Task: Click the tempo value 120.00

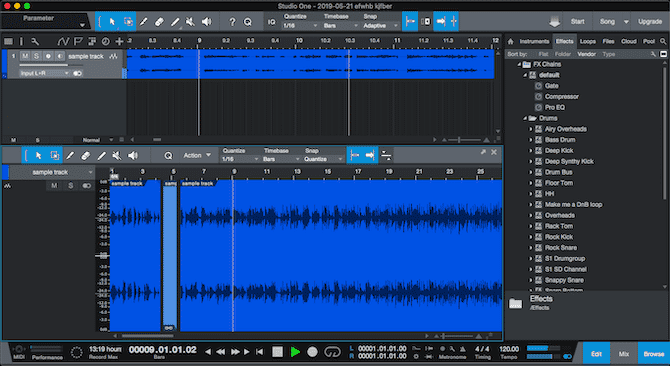Action: (509, 349)
